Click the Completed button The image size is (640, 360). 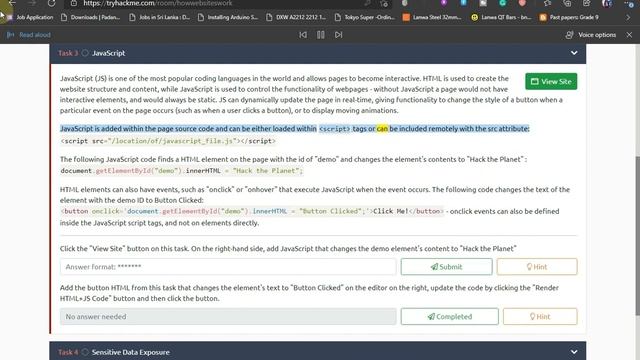tap(449, 316)
